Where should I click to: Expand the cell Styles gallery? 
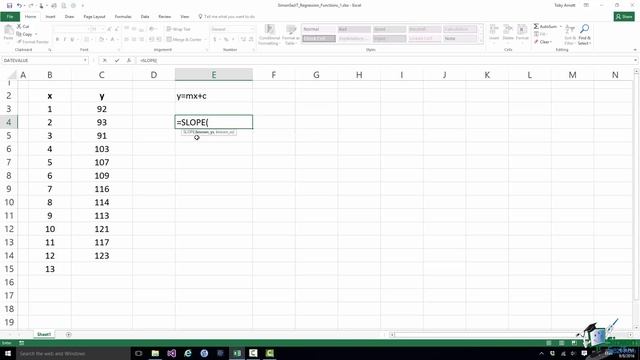coord(480,40)
